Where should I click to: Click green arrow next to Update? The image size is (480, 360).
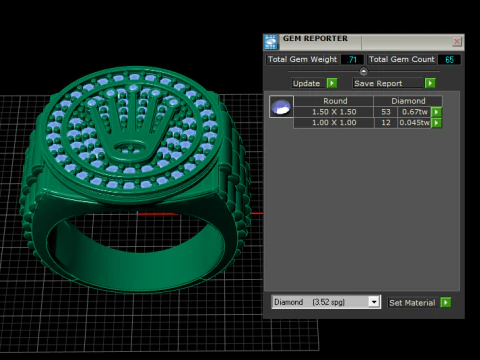pyautogui.click(x=332, y=83)
